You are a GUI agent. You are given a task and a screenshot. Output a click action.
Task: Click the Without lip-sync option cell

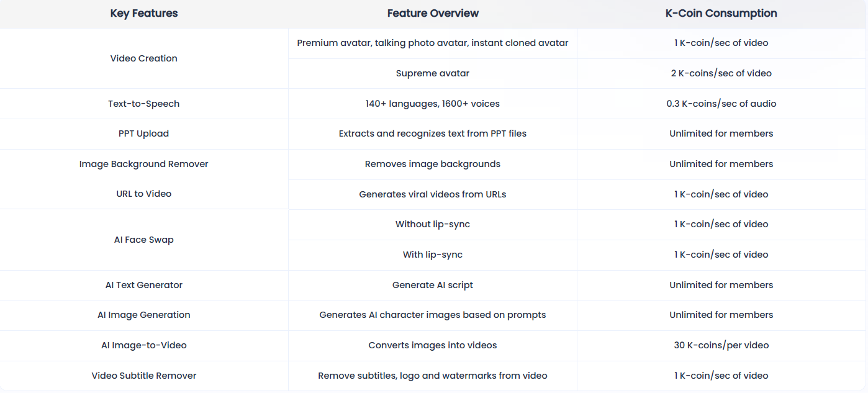coord(433,224)
